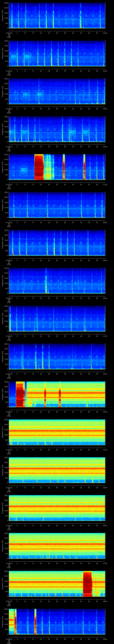Click the 19:38:00 start time label
The image size is (114, 644).
[x=9, y=639]
